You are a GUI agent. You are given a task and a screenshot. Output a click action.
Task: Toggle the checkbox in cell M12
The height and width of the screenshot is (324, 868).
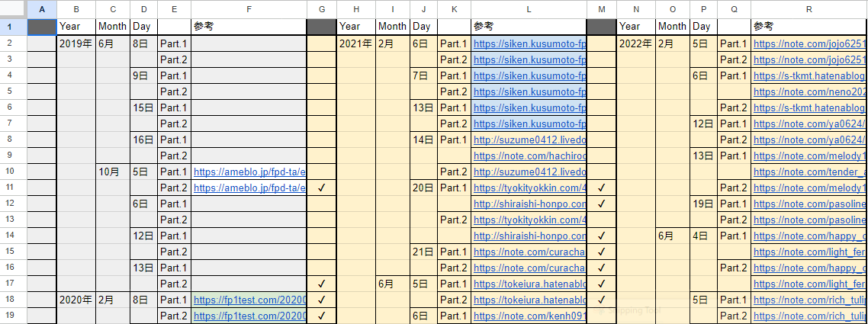[x=601, y=204]
